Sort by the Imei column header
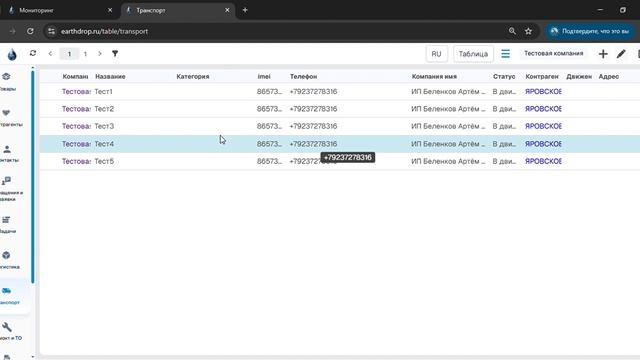640x360 pixels. click(x=264, y=76)
